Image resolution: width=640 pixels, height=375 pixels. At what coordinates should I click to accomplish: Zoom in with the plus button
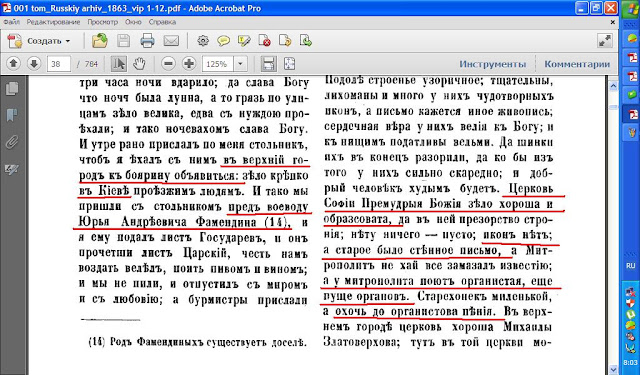[189, 64]
